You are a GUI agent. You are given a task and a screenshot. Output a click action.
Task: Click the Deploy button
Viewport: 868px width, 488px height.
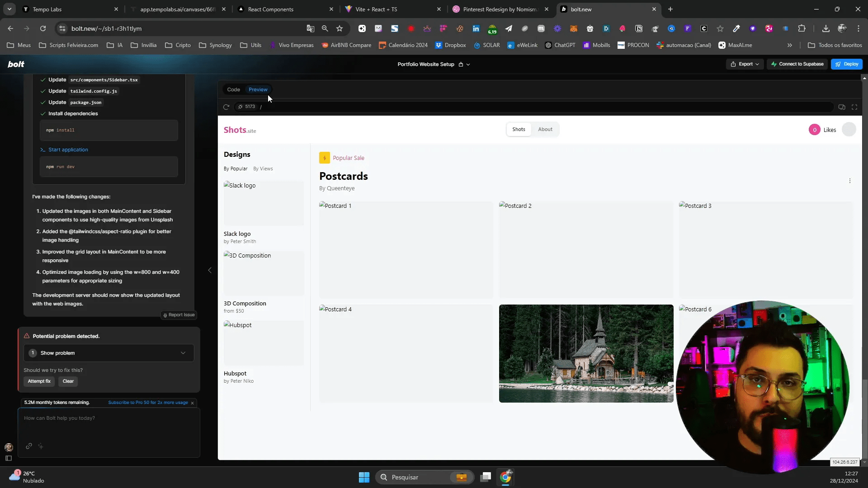[846, 64]
